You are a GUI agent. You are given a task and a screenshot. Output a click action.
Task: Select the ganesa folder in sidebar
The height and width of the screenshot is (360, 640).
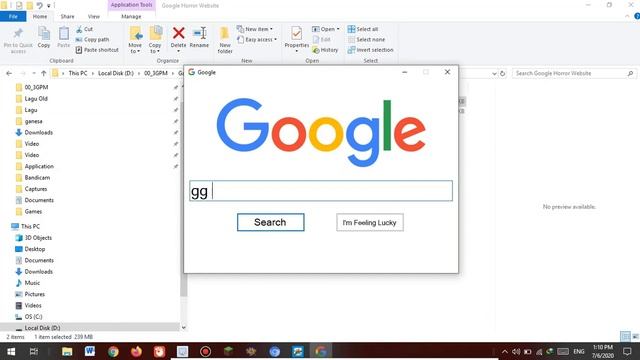pos(33,121)
